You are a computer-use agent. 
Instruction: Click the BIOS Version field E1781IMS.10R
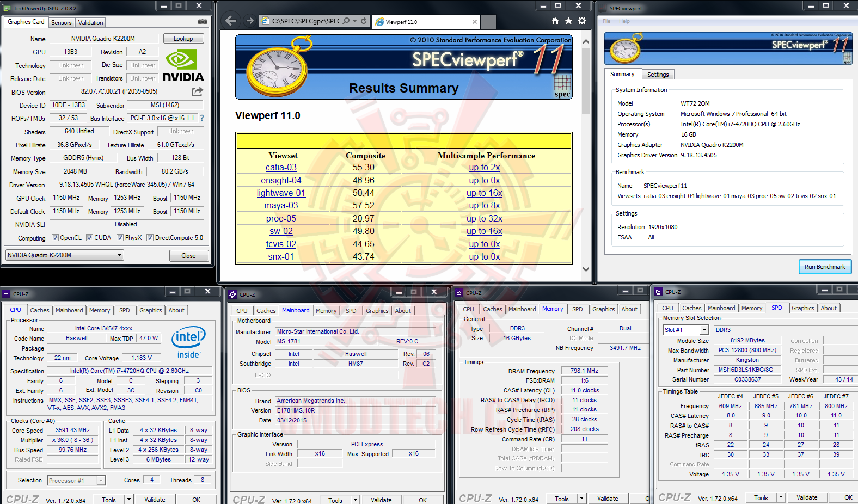click(x=355, y=411)
